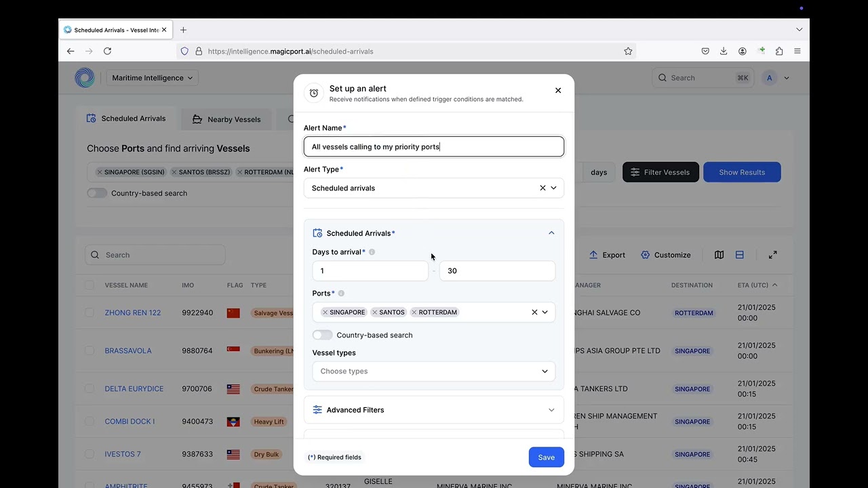868x488 pixels.
Task: Click the ROTTERDAM destination badge for ZHONG REN 122
Action: 694,313
